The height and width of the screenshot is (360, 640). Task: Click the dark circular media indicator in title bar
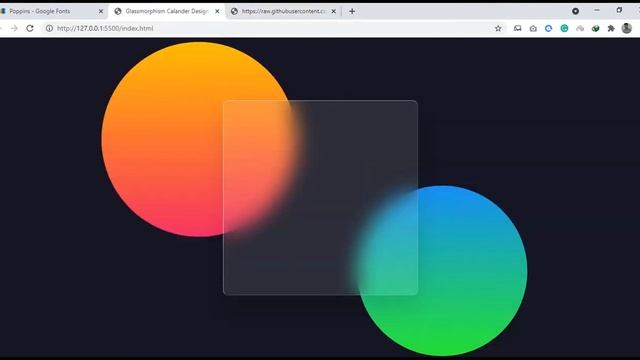576,11
